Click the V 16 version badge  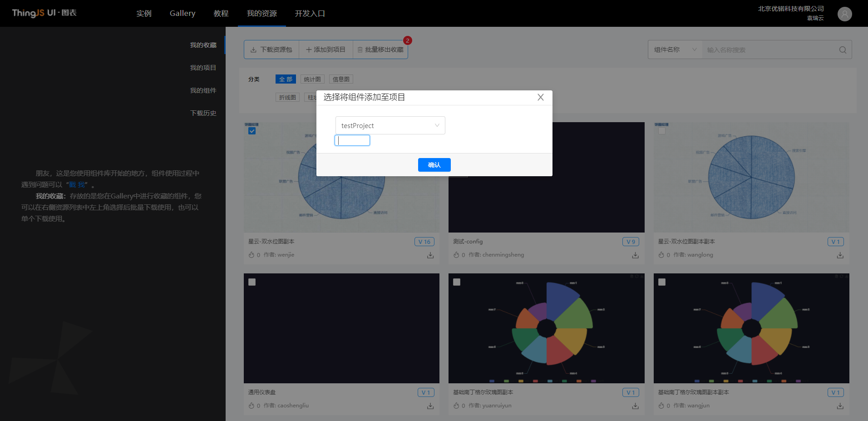(x=424, y=242)
